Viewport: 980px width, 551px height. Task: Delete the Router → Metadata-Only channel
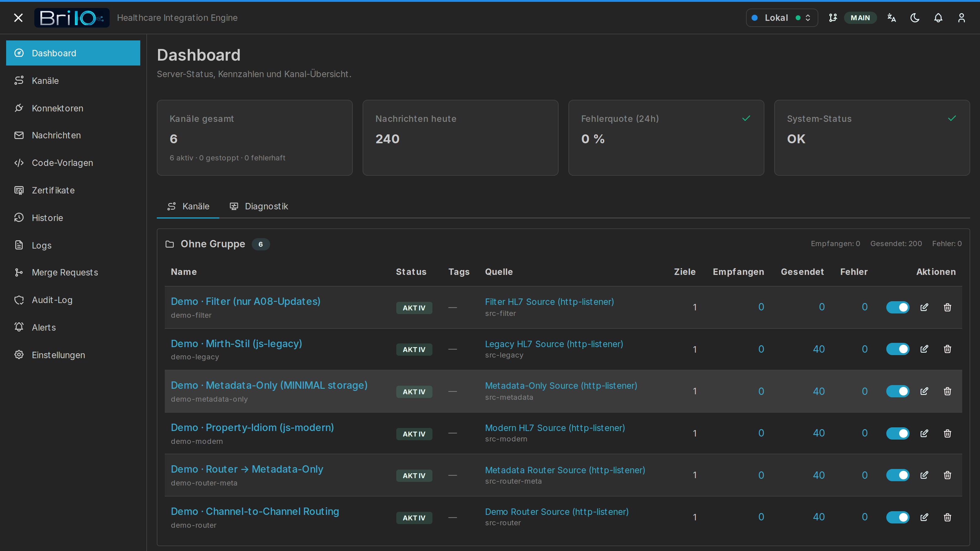click(947, 475)
